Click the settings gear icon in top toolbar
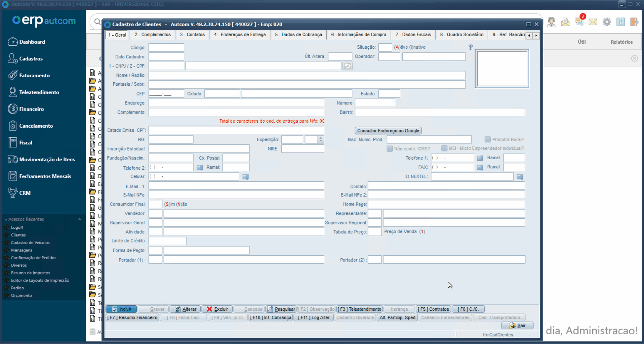The height and width of the screenshot is (344, 644). point(607,22)
